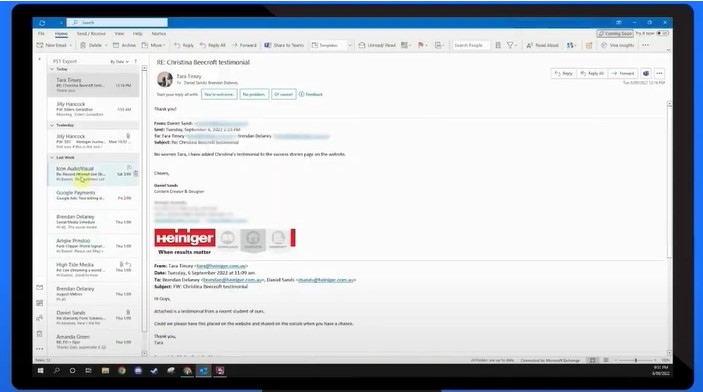Click the Teams icon in message header
The width and height of the screenshot is (703, 392).
646,73
